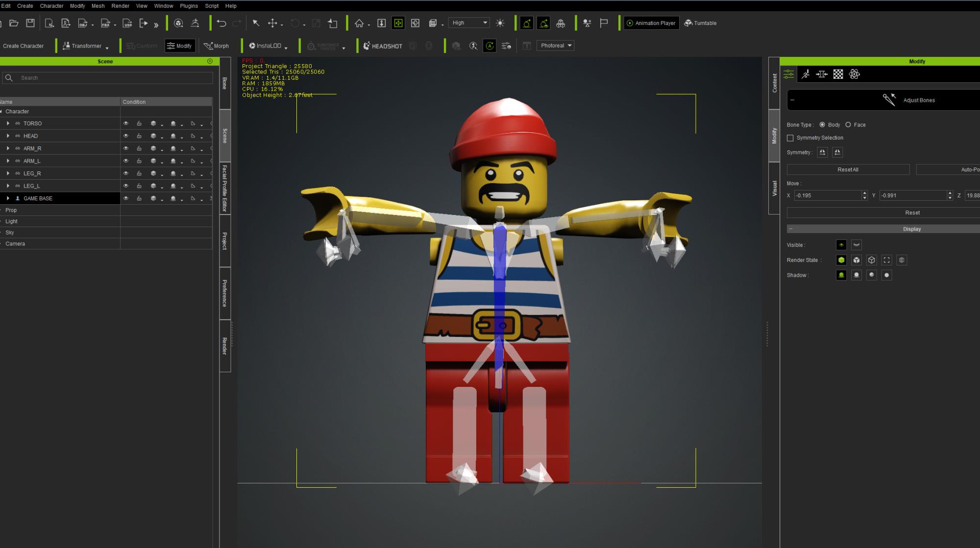Decrease Move Y value with stepper down
980x548 pixels.
950,198
